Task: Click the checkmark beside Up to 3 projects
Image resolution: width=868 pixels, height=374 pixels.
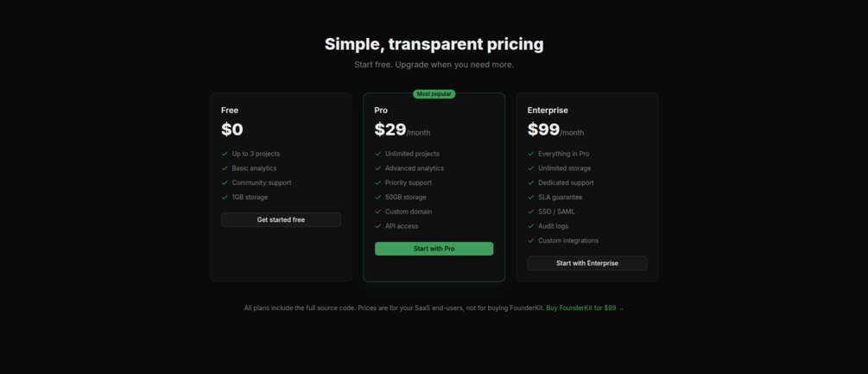Action: tap(225, 154)
